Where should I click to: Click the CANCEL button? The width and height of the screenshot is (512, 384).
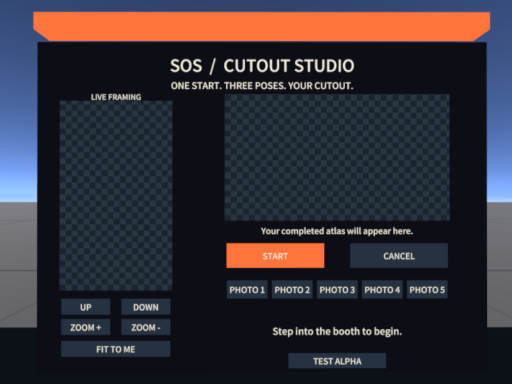click(x=399, y=256)
